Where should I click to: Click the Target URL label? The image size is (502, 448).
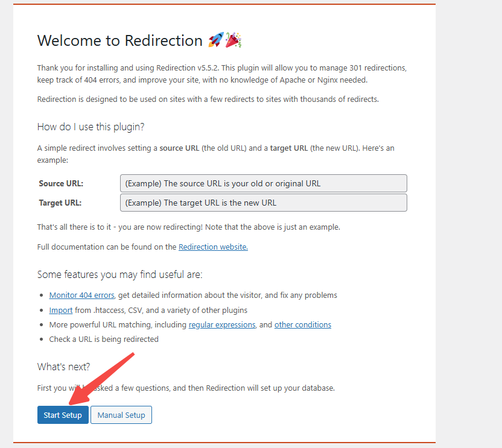tap(60, 203)
